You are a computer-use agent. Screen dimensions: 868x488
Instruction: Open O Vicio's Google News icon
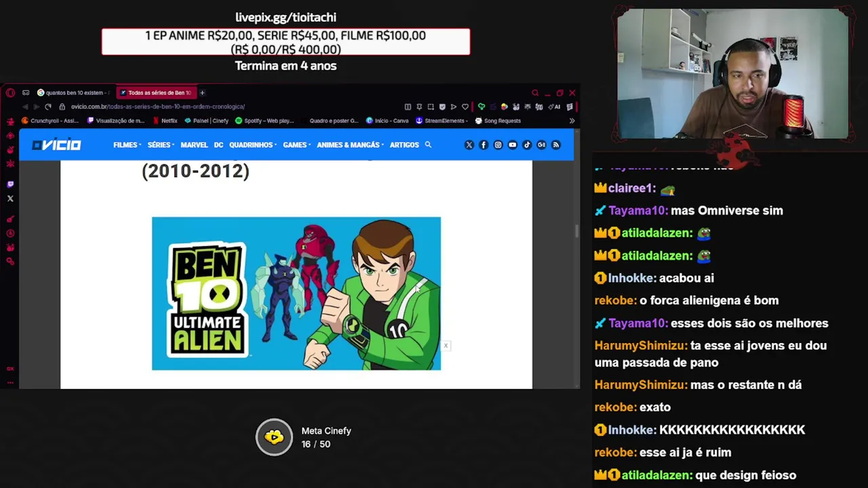click(x=541, y=144)
